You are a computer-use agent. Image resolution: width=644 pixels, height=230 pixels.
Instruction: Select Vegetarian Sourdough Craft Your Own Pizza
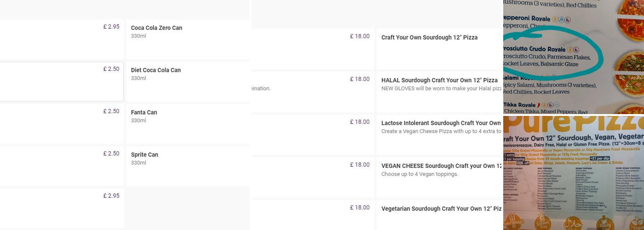tap(441, 209)
